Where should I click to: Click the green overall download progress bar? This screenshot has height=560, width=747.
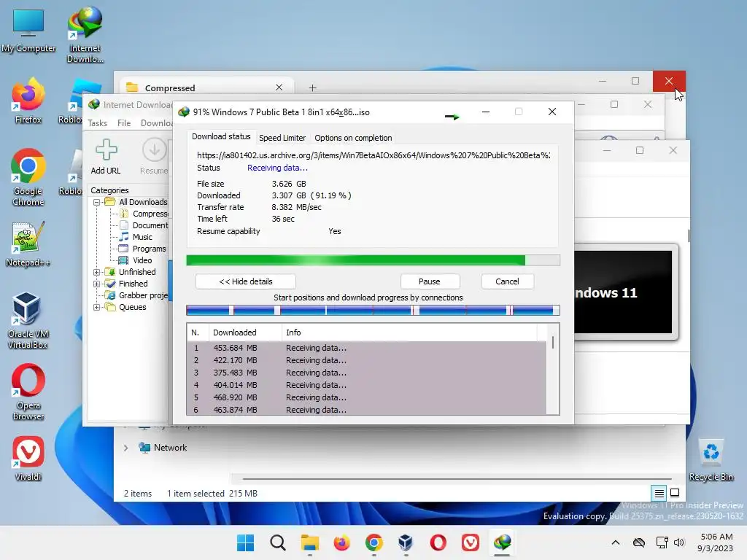click(373, 260)
